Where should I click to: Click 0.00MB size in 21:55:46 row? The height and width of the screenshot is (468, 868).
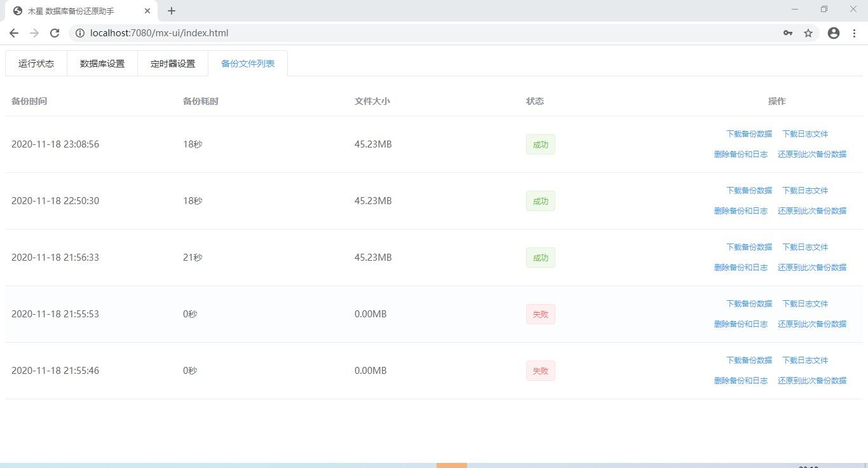[370, 371]
